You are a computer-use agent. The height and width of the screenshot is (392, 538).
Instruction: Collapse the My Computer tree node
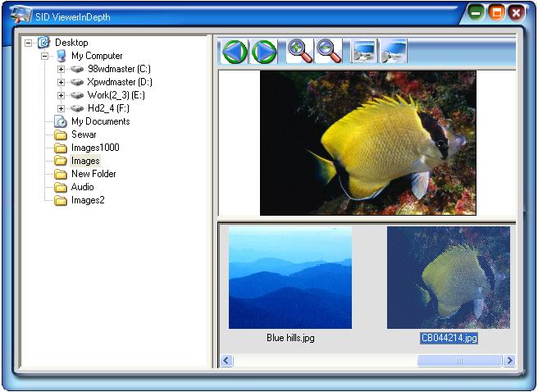45,56
